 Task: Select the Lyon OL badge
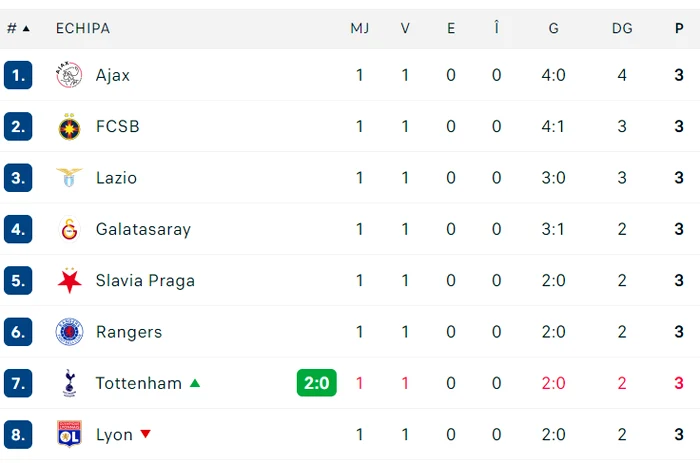[69, 434]
